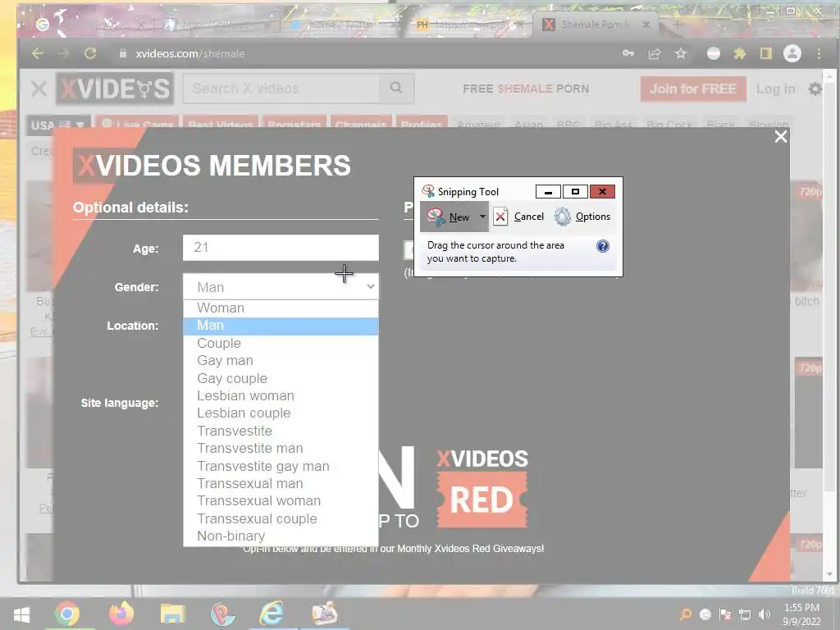The height and width of the screenshot is (630, 840).
Task: Open the browser side panel icon
Action: pyautogui.click(x=766, y=53)
